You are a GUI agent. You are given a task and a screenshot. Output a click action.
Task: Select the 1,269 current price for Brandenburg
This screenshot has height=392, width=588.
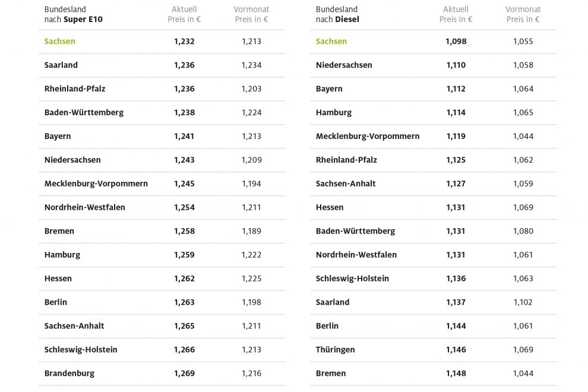point(184,374)
